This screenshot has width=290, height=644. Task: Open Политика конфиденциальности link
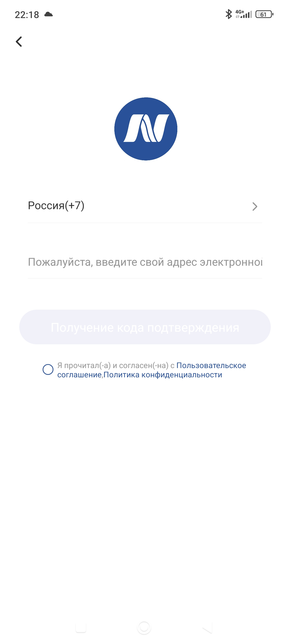163,375
